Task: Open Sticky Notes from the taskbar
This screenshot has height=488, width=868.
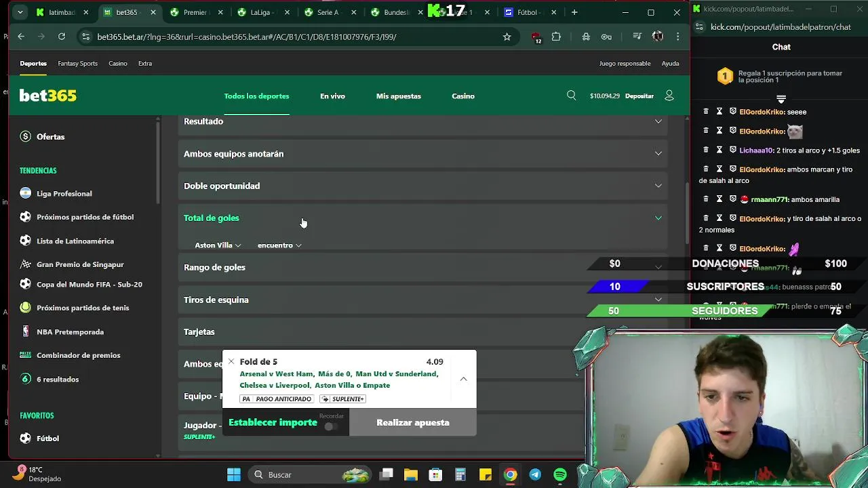Action: click(486, 474)
